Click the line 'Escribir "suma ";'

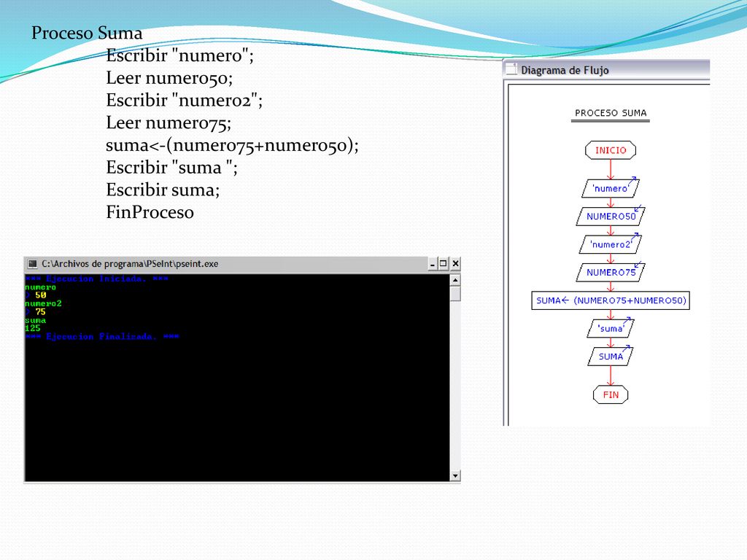click(x=171, y=167)
